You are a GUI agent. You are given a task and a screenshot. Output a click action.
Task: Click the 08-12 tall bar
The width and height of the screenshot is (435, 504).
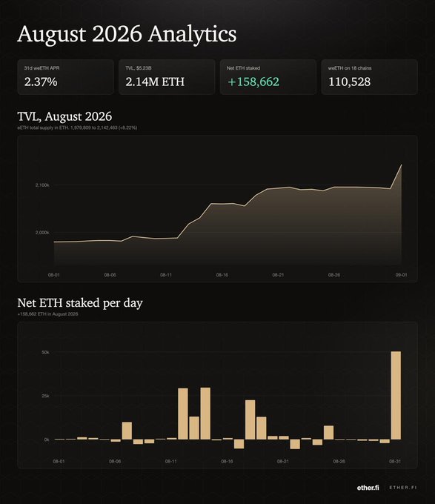(x=183, y=414)
